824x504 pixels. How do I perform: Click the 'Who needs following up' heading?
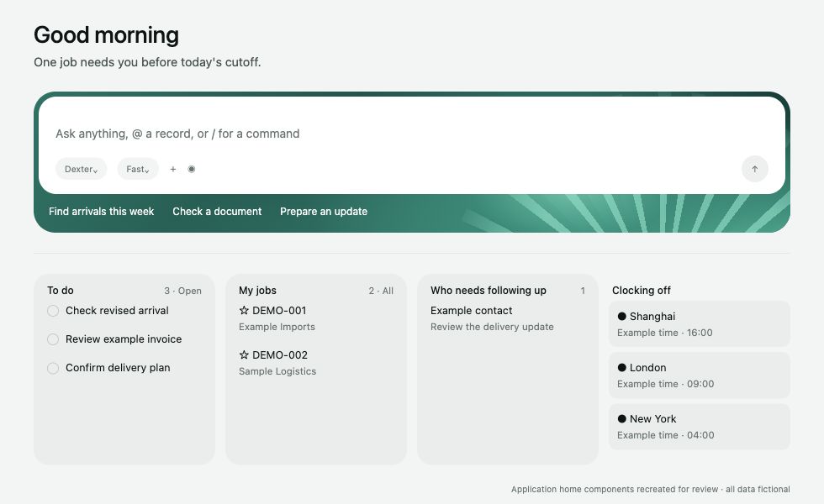489,291
